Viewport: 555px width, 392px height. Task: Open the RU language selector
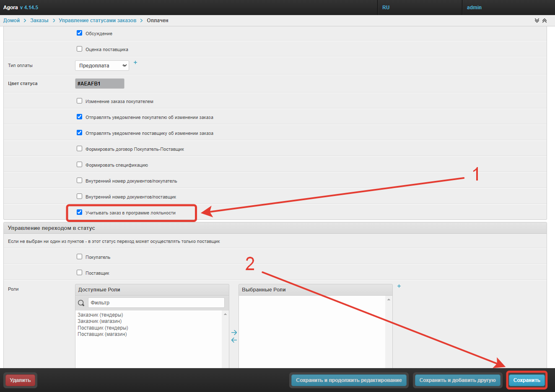click(x=386, y=8)
